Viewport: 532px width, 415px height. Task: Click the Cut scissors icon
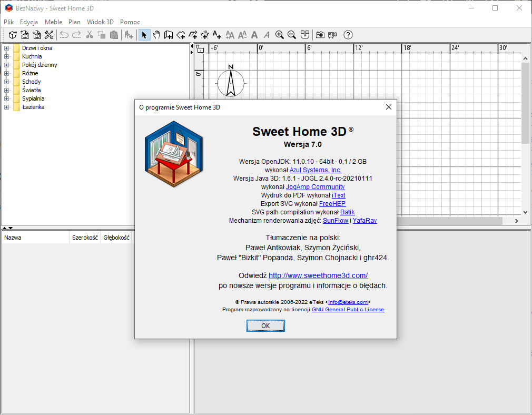pyautogui.click(x=90, y=35)
